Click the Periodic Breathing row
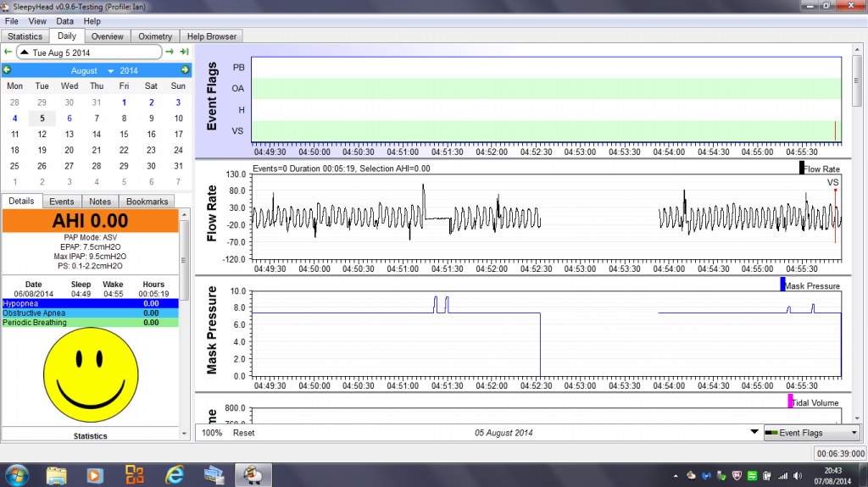Screen dimensions: 868x487 coord(90,322)
